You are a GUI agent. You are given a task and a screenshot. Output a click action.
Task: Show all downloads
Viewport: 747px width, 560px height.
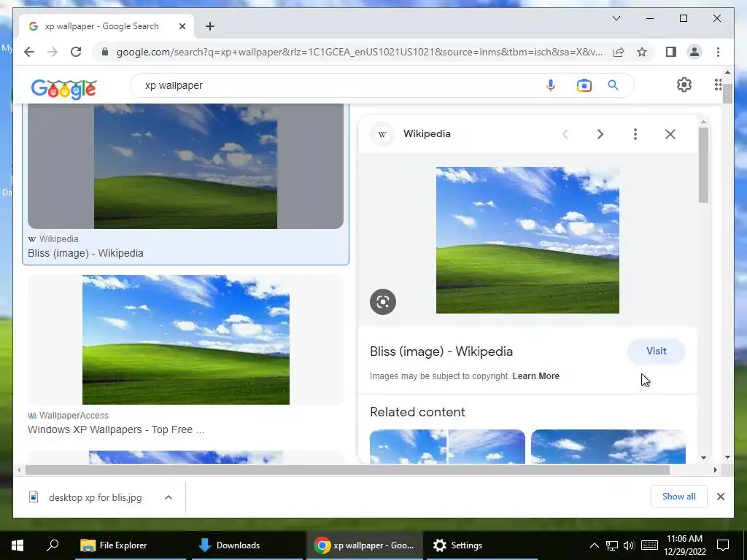click(678, 497)
